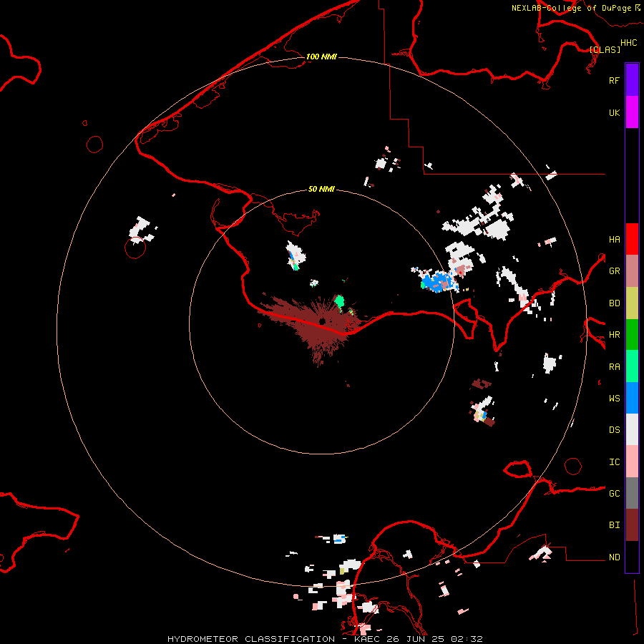Click the GR legend label
Viewport: 644px width, 644px height.
614,271
